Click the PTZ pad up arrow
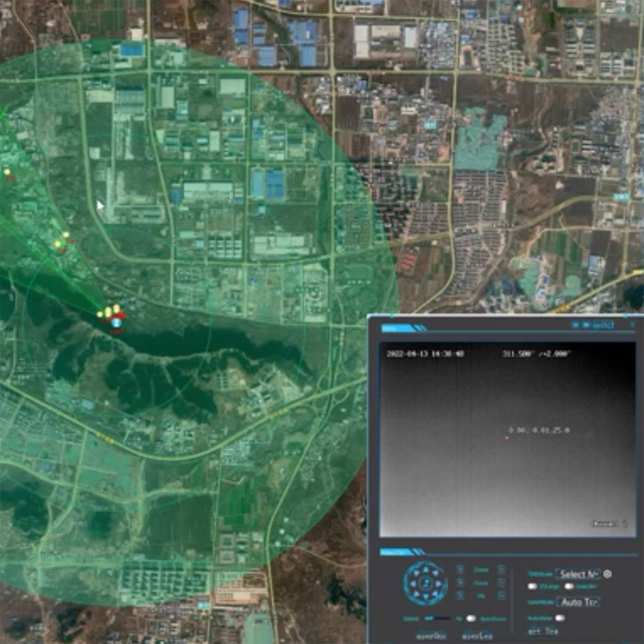This screenshot has height=644, width=644. pyautogui.click(x=425, y=568)
